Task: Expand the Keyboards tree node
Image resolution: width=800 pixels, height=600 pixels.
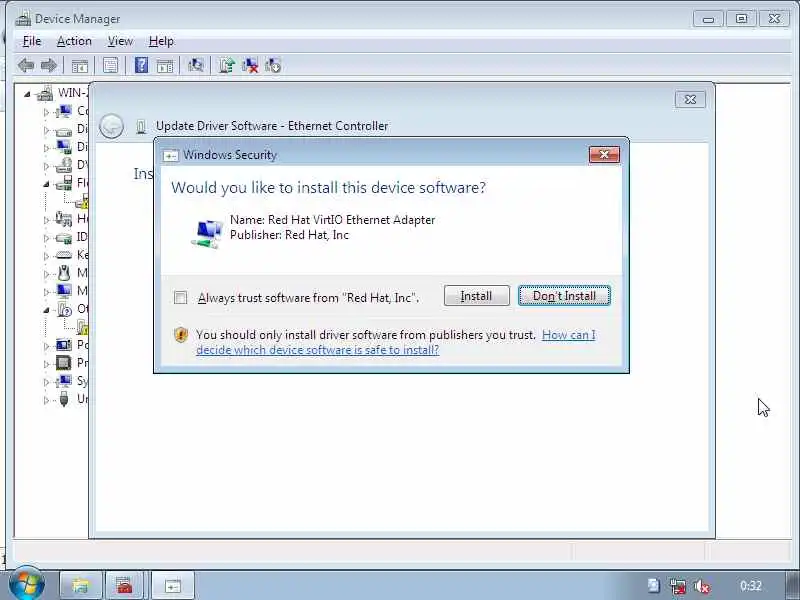Action: [46, 256]
